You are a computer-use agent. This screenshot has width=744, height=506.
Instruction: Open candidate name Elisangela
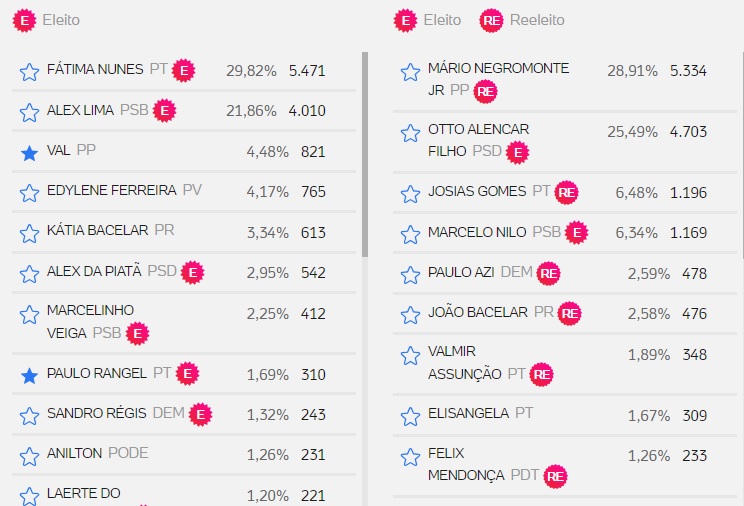point(468,413)
